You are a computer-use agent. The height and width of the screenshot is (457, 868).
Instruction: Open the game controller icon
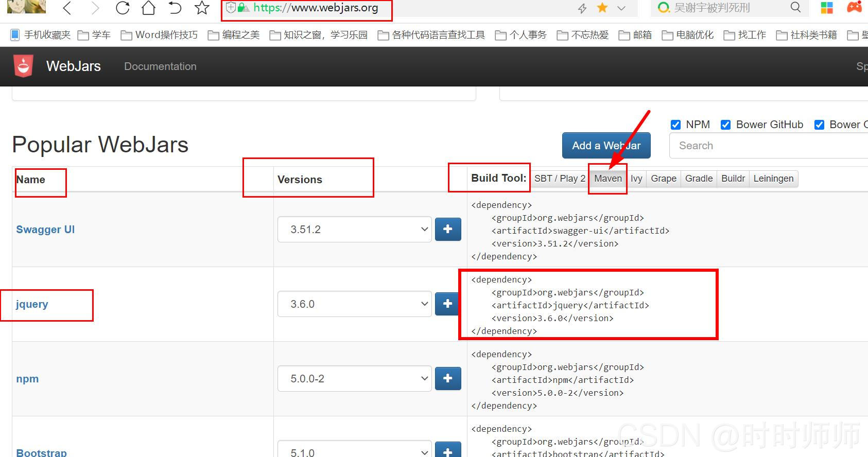point(855,7)
